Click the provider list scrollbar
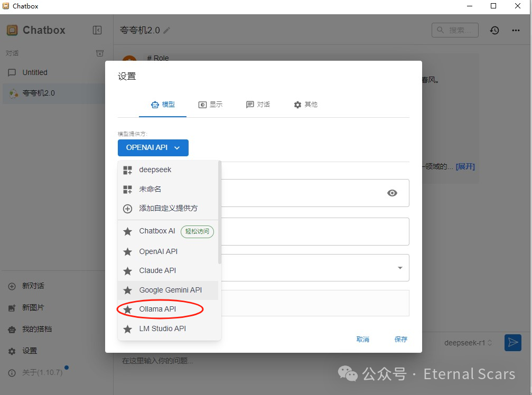The height and width of the screenshot is (395, 532). [x=220, y=213]
